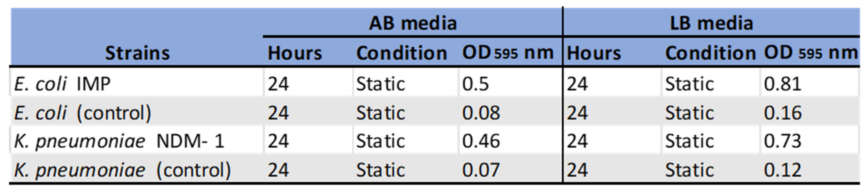The image size is (868, 194).
Task: Click the E. coli (control) strain cell
Action: point(83,112)
